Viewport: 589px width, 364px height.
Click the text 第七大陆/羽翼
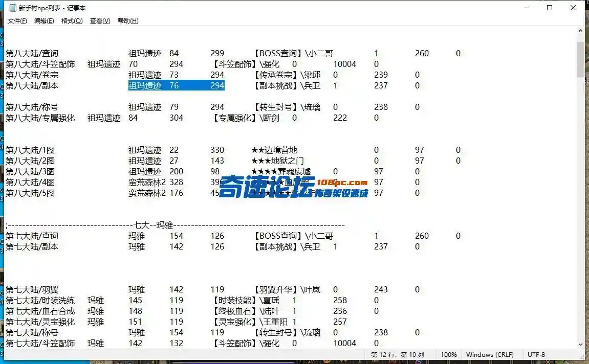32,290
